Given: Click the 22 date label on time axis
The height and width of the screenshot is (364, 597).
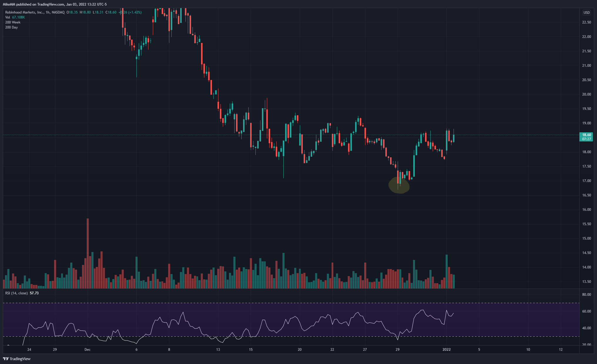Looking at the screenshot, I should (x=332, y=350).
